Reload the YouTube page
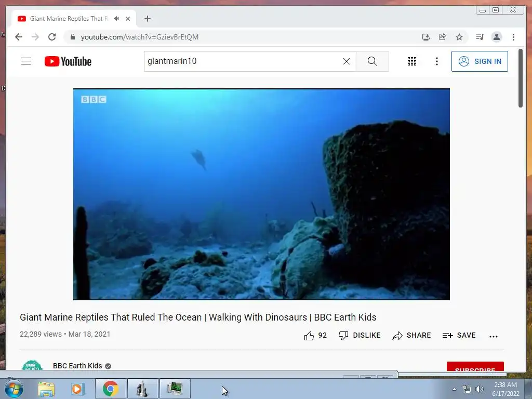 [52, 37]
